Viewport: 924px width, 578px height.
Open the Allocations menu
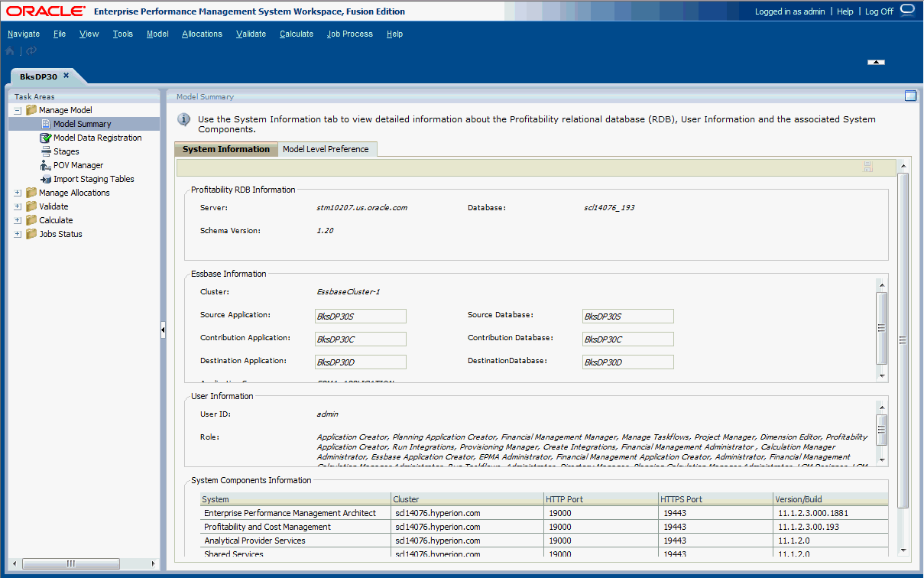(x=202, y=34)
